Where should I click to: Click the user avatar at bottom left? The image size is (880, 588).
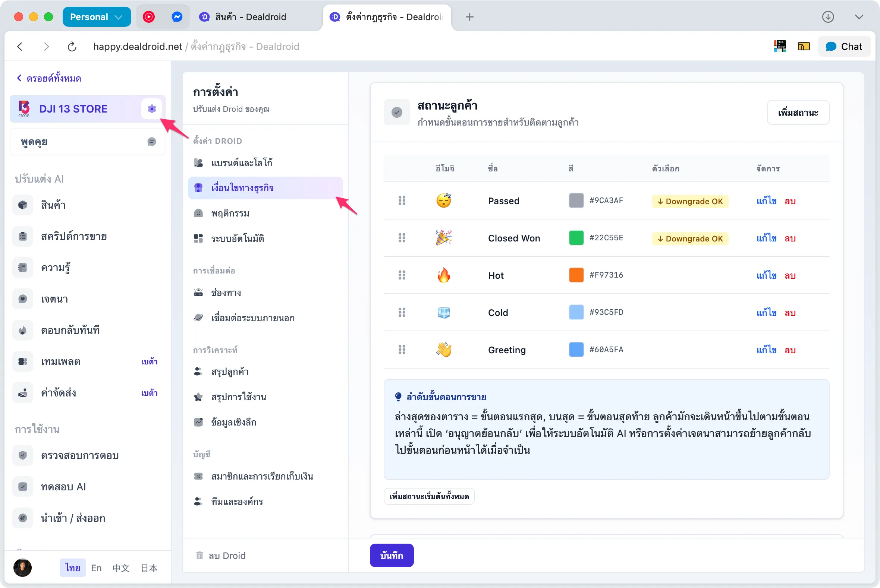(22, 568)
